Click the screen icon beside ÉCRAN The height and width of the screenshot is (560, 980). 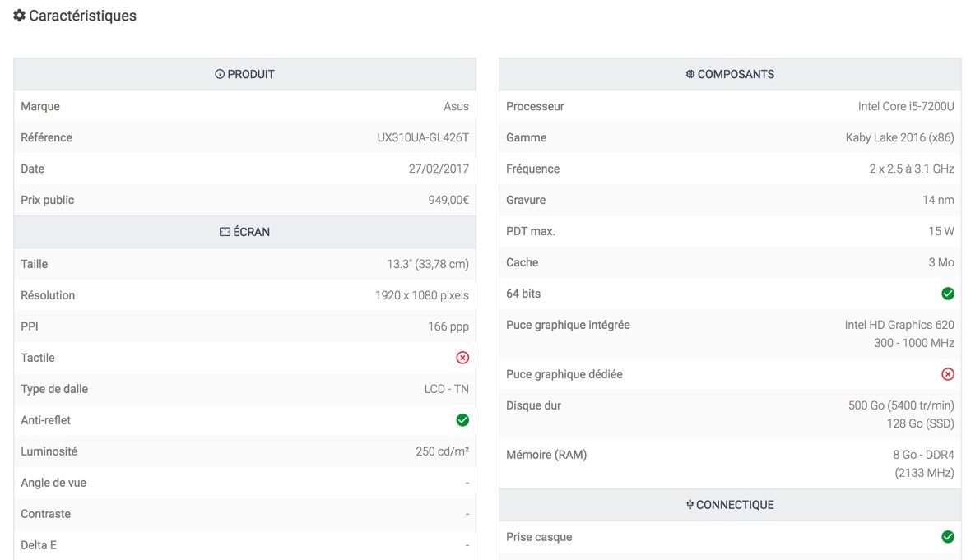click(225, 232)
